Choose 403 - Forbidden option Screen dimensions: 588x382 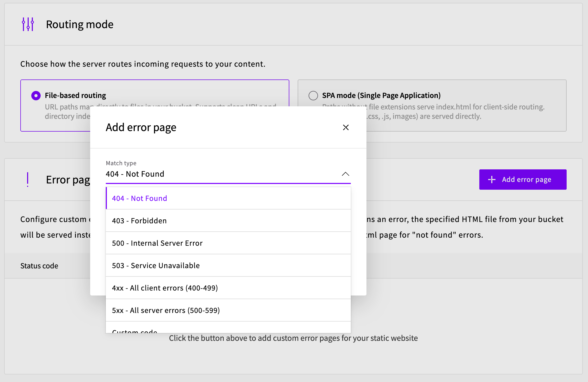coord(228,221)
